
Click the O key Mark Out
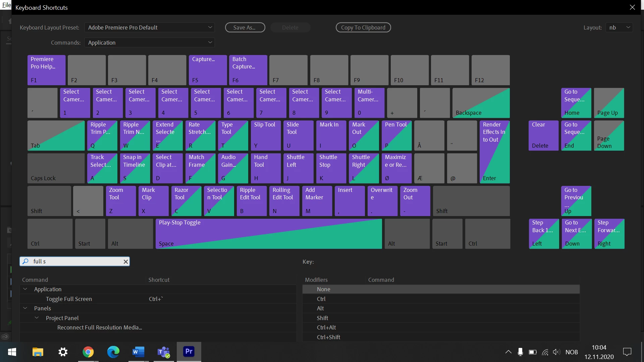pyautogui.click(x=364, y=136)
